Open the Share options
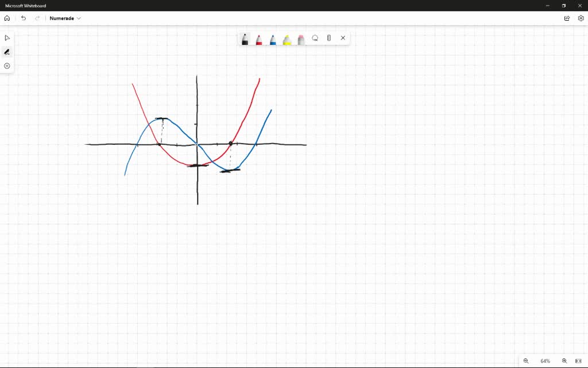This screenshot has height=368, width=588. tap(567, 18)
